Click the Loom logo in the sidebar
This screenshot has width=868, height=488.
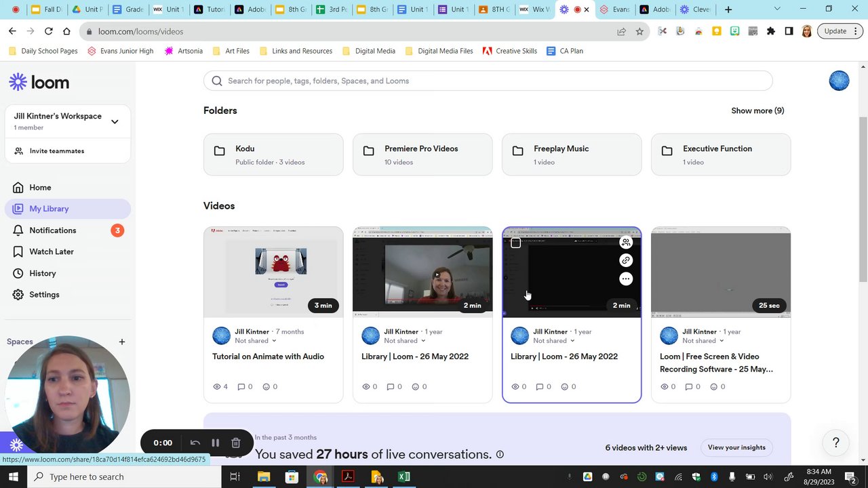click(39, 82)
